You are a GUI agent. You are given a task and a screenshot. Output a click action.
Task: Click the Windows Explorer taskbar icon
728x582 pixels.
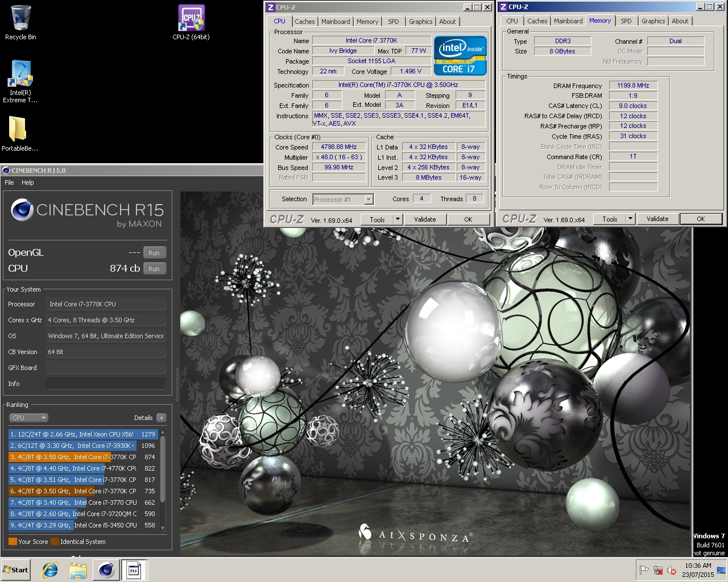[x=78, y=570]
